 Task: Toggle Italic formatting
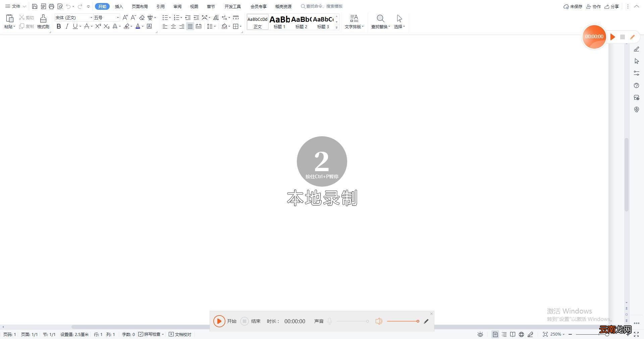point(67,26)
